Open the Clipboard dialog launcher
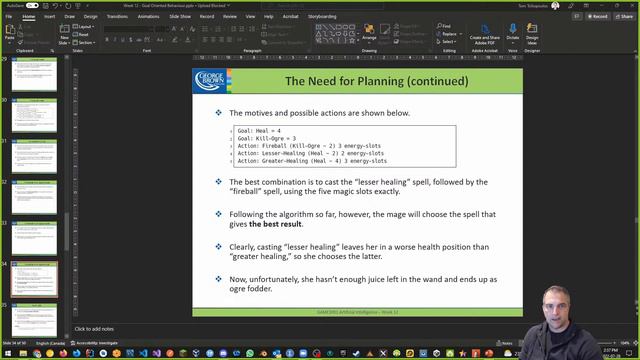The image size is (640, 360). click(52, 51)
